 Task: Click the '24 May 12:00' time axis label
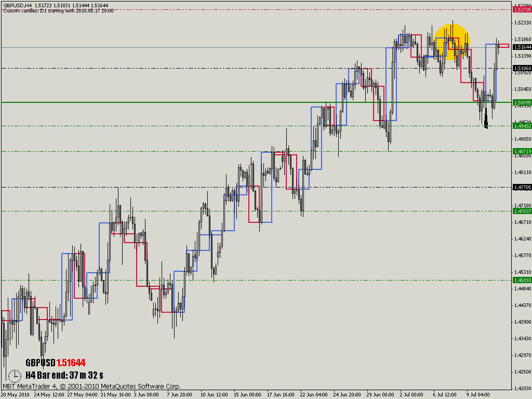pyautogui.click(x=49, y=395)
